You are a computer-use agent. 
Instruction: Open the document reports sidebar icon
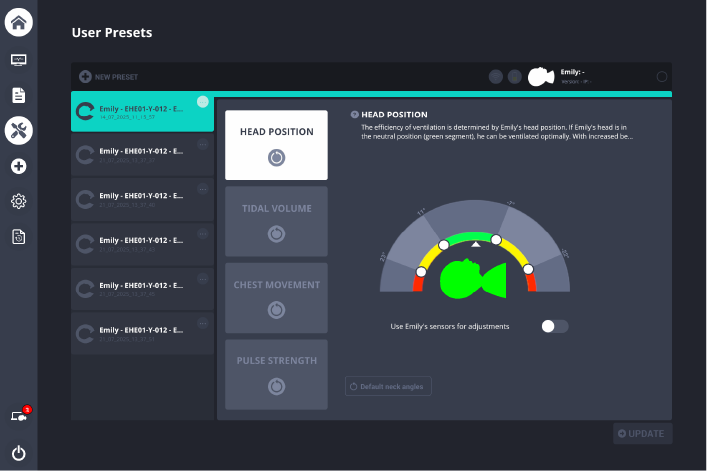tap(18, 95)
